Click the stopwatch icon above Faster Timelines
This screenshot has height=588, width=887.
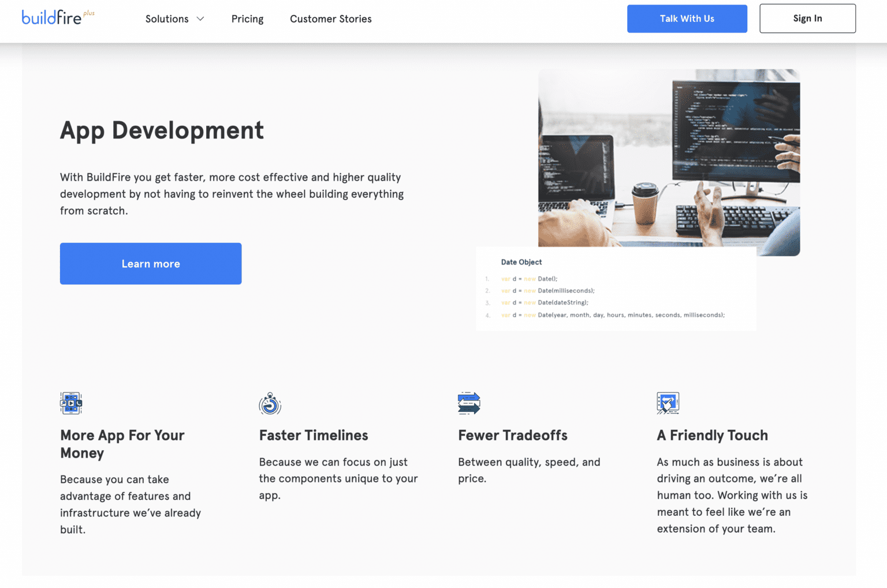(x=270, y=404)
